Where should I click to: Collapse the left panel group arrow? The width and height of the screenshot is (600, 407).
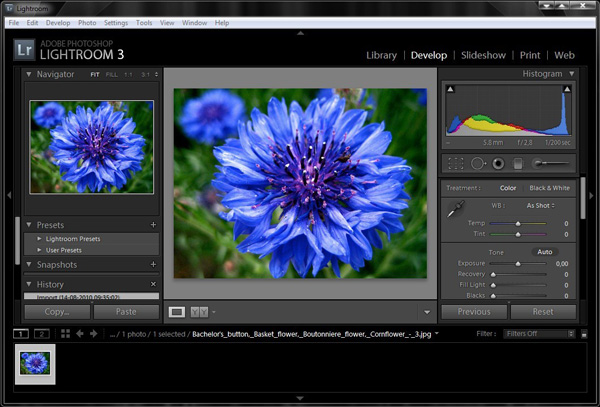pos(9,195)
